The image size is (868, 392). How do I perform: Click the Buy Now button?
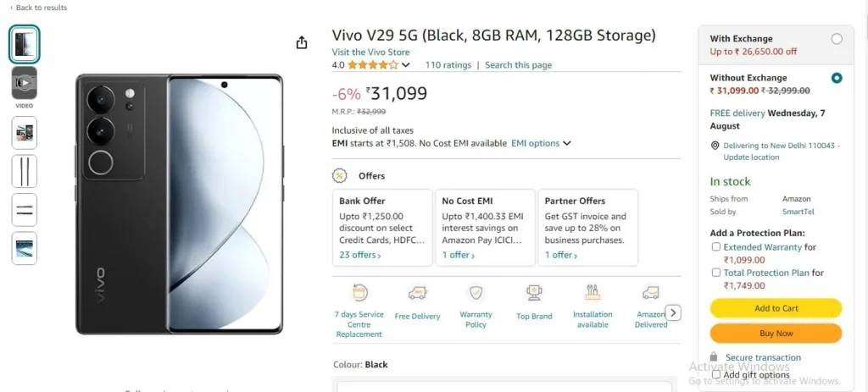(776, 334)
